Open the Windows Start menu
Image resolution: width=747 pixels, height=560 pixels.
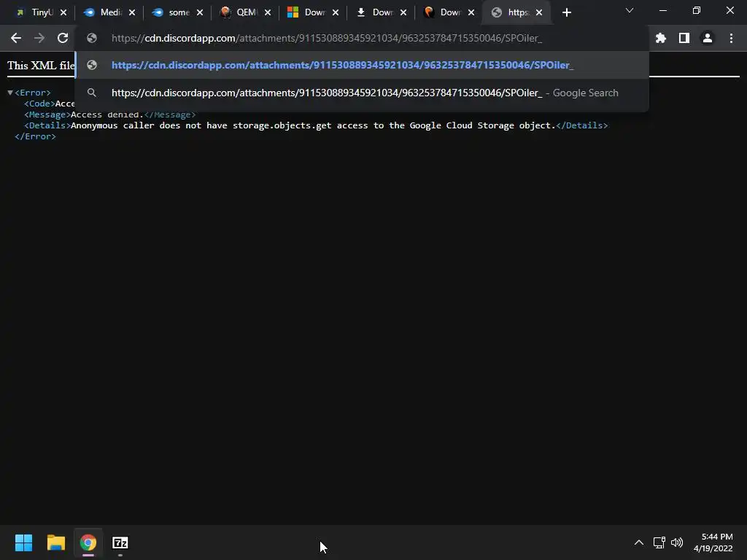pos(23,542)
